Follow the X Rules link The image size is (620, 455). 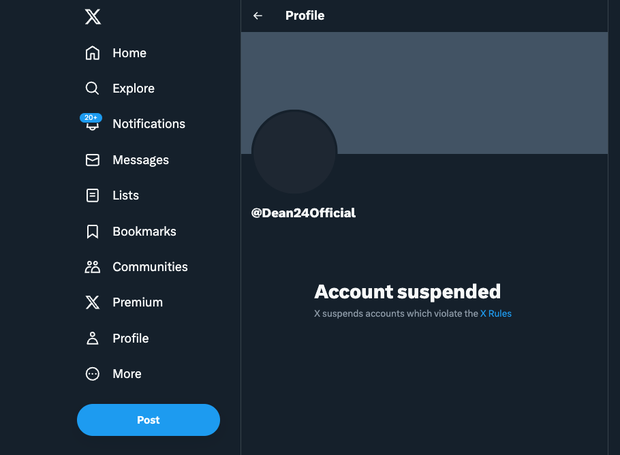click(496, 314)
